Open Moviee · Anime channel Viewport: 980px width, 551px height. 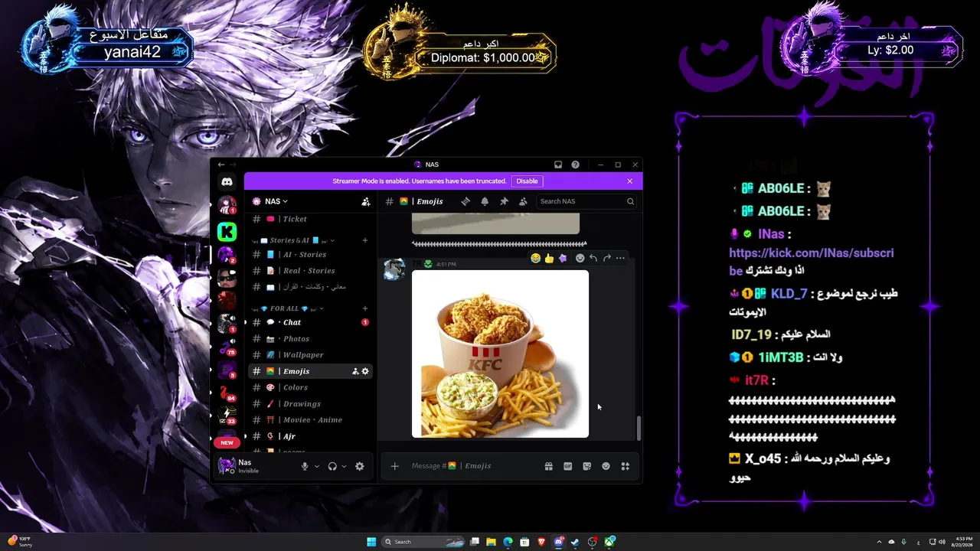311,419
